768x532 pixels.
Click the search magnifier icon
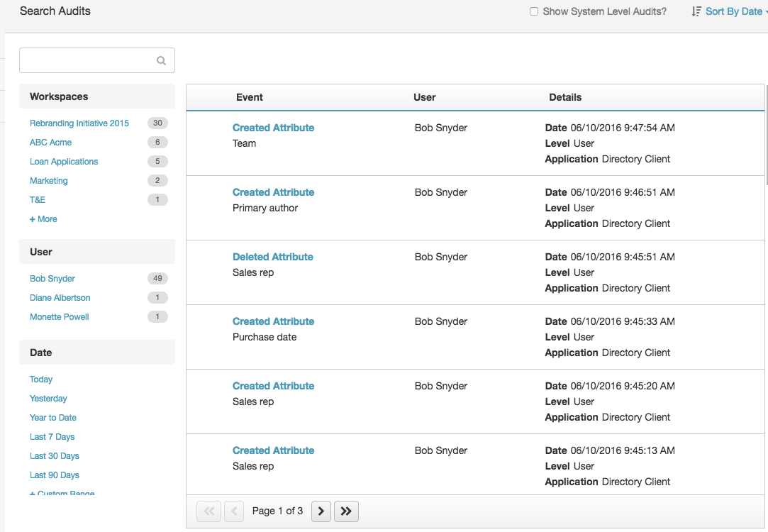point(161,61)
